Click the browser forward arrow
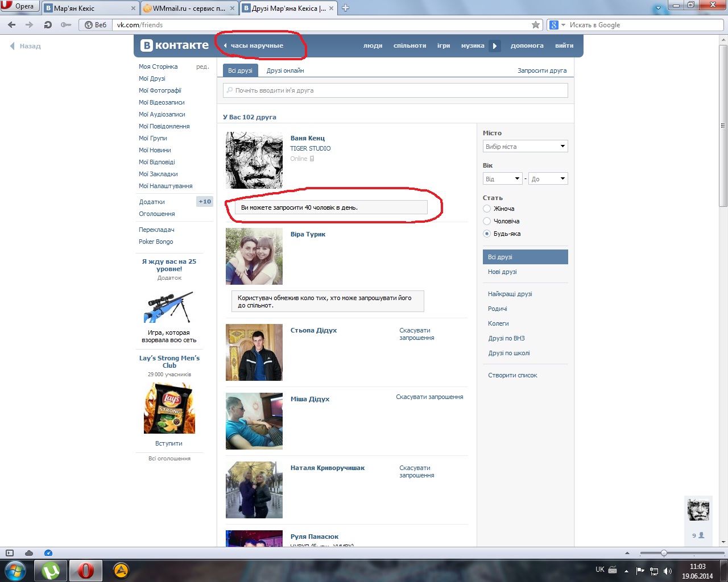 30,25
